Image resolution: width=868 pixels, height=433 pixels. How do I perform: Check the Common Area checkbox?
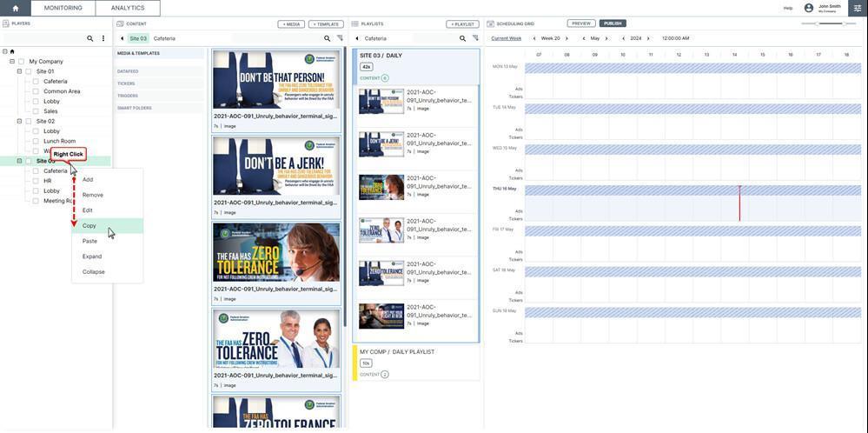[x=36, y=91]
